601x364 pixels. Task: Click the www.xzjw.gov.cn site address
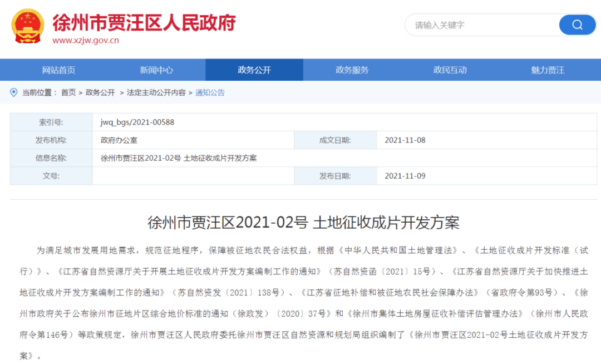click(x=86, y=40)
